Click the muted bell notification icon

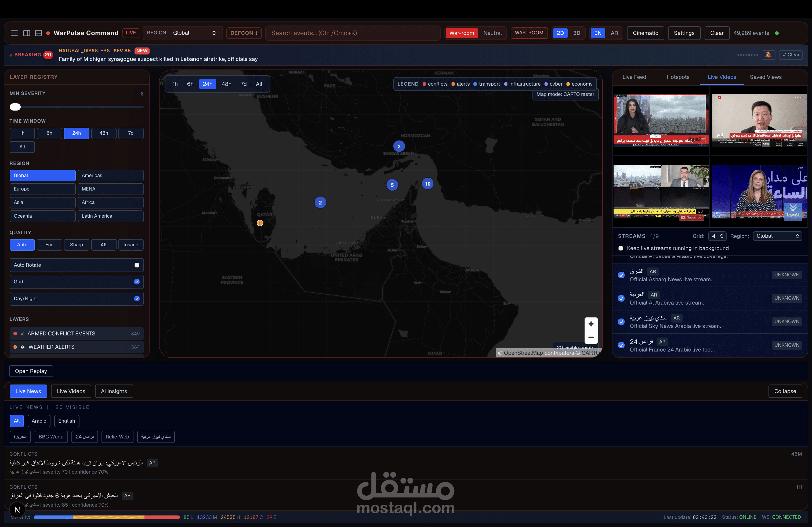point(768,55)
